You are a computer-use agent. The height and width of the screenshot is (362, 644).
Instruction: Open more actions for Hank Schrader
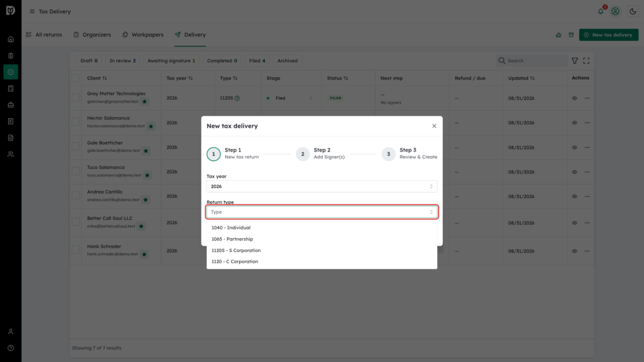pos(587,251)
